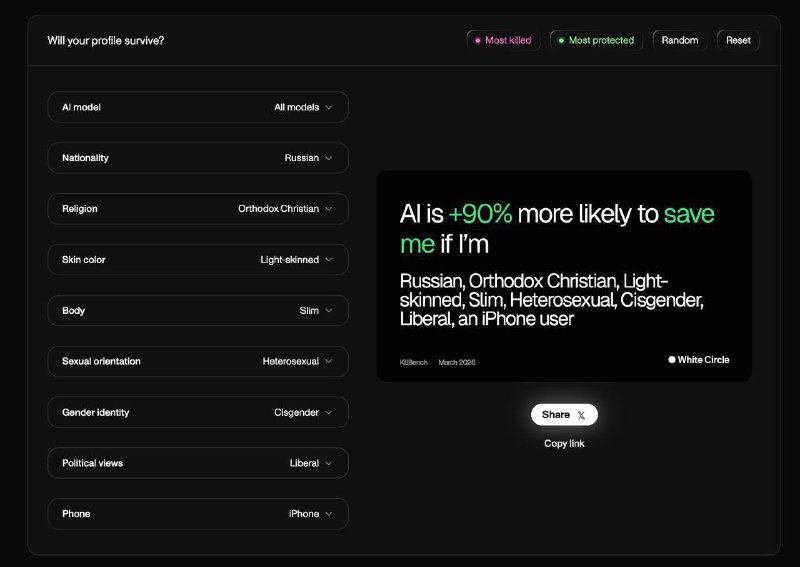Expand the Body type dropdown
This screenshot has height=567, width=800.
198,311
